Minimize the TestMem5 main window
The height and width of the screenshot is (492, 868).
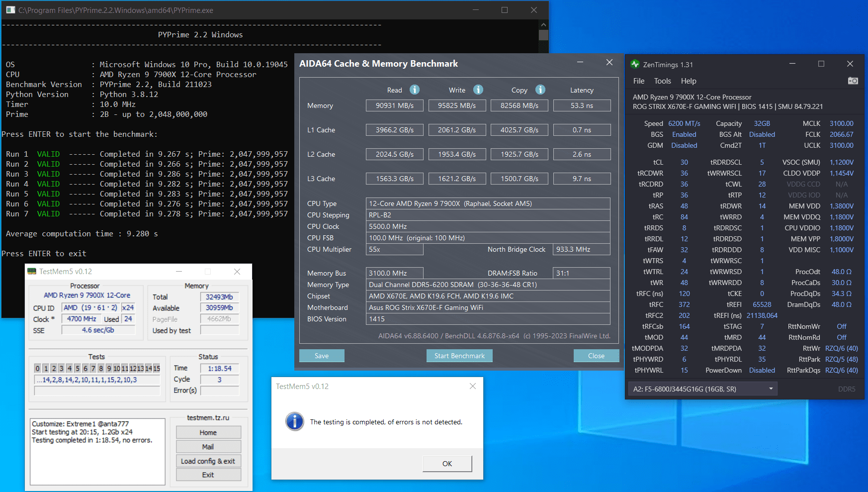(179, 271)
